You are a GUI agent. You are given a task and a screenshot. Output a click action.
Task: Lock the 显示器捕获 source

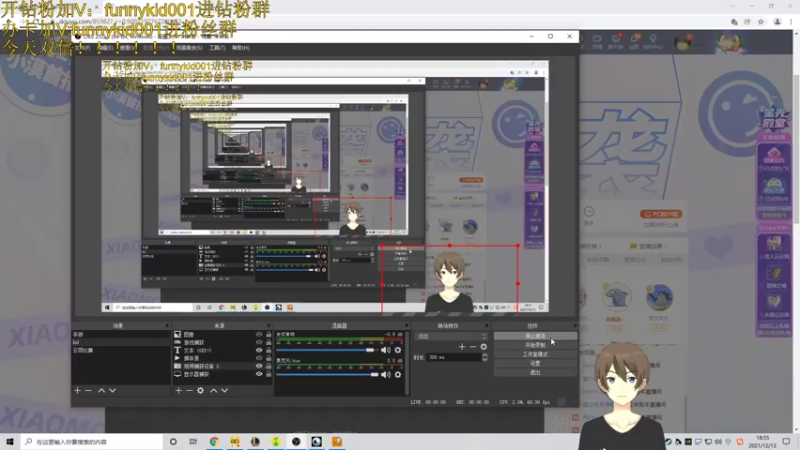[268, 374]
